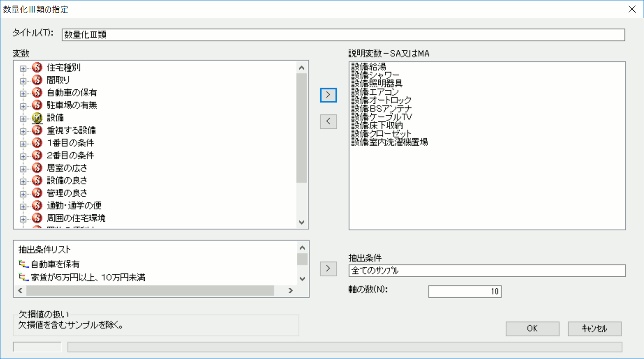This screenshot has width=644, height=359.
Task: Click the 軸の数 number field
Action: pos(465,292)
